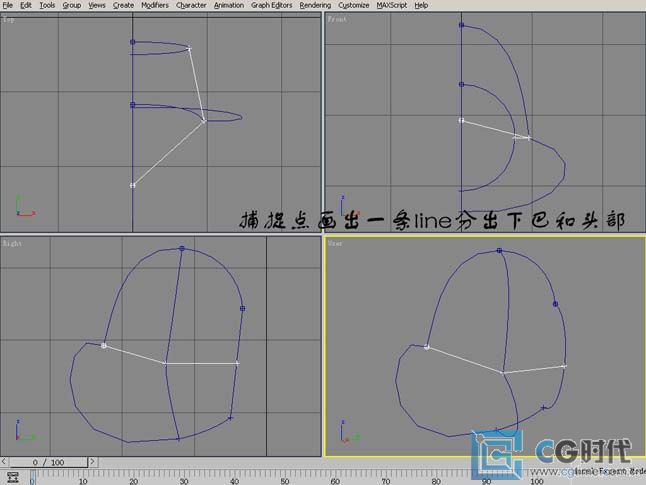Open the Rendering menu
Viewport: 646px width, 485px height.
pos(315,5)
